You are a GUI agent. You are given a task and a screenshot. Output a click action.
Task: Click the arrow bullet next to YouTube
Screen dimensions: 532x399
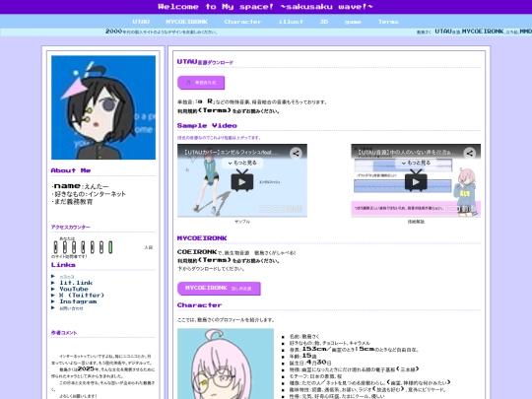(53, 289)
